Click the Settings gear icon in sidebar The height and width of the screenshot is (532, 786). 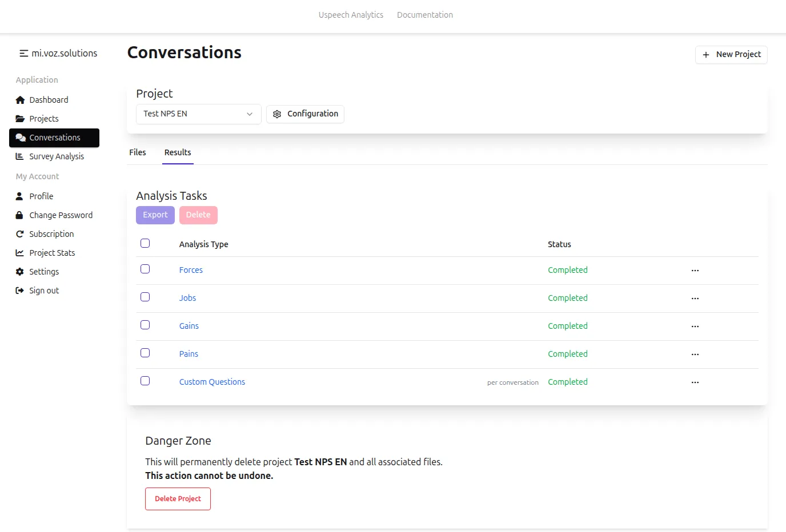pos(20,272)
